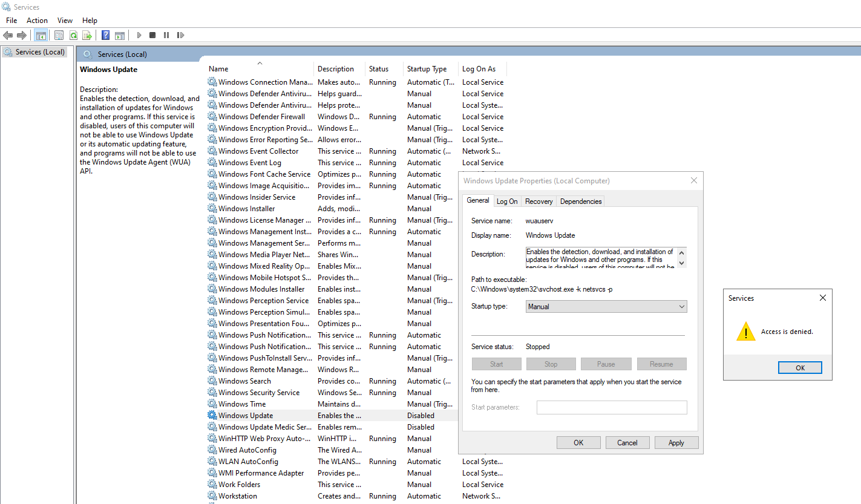
Task: Open the Action menu
Action: click(x=37, y=21)
